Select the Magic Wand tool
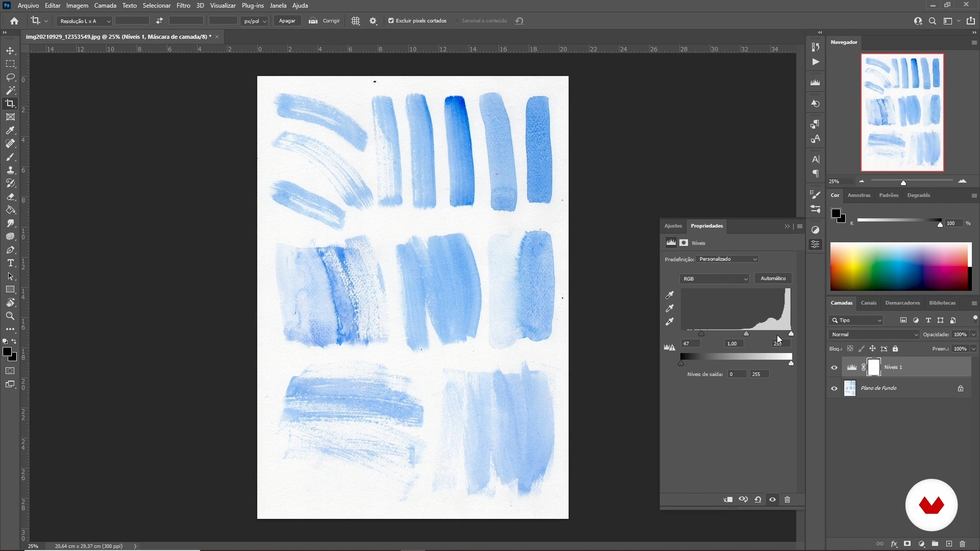This screenshot has width=980, height=551. (10, 90)
